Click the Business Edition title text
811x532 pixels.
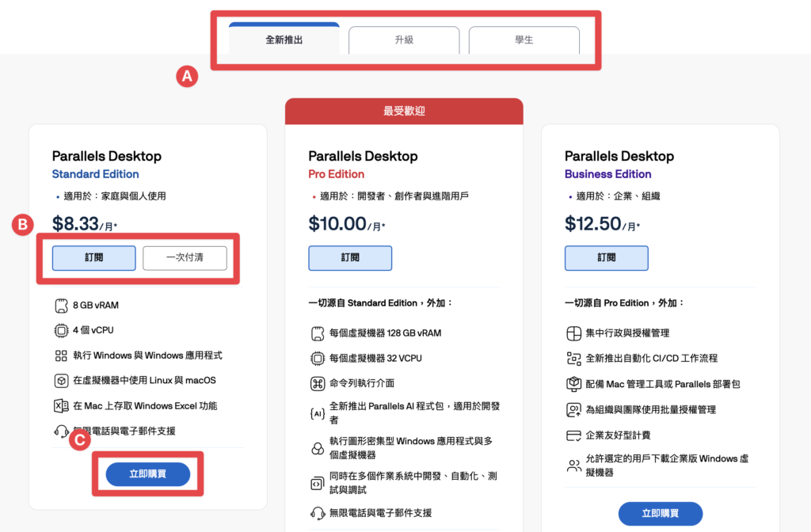[x=607, y=174]
